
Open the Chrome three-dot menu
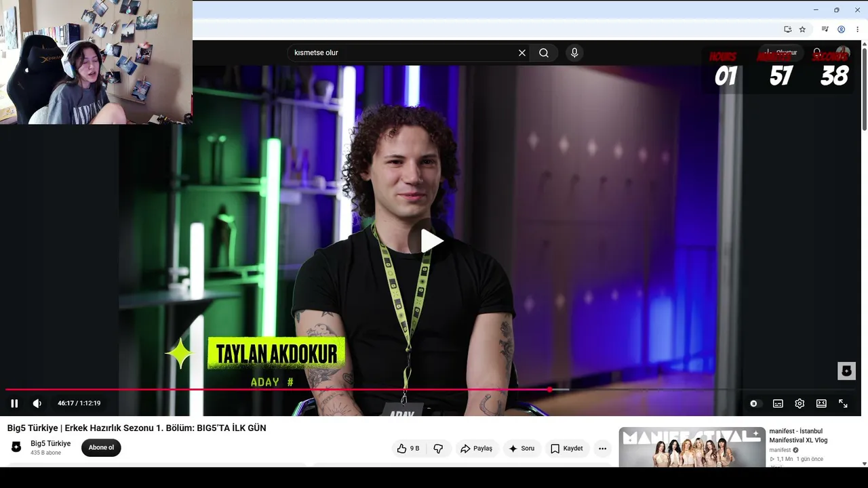click(x=857, y=29)
